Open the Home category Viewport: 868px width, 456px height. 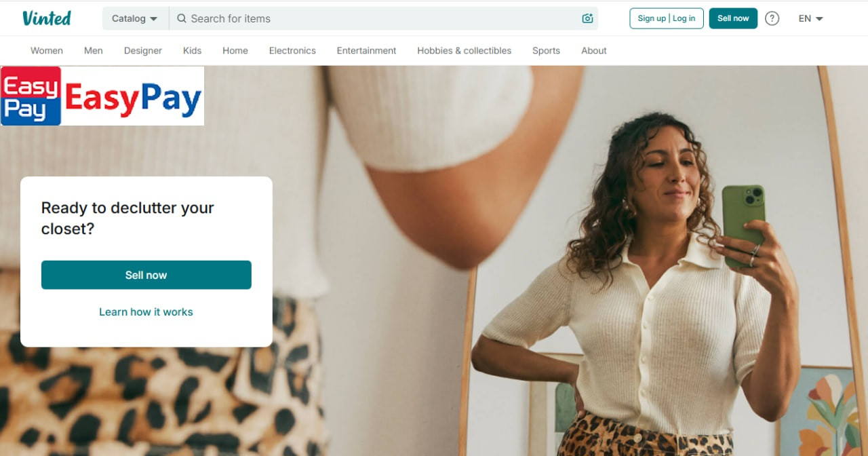coord(235,51)
